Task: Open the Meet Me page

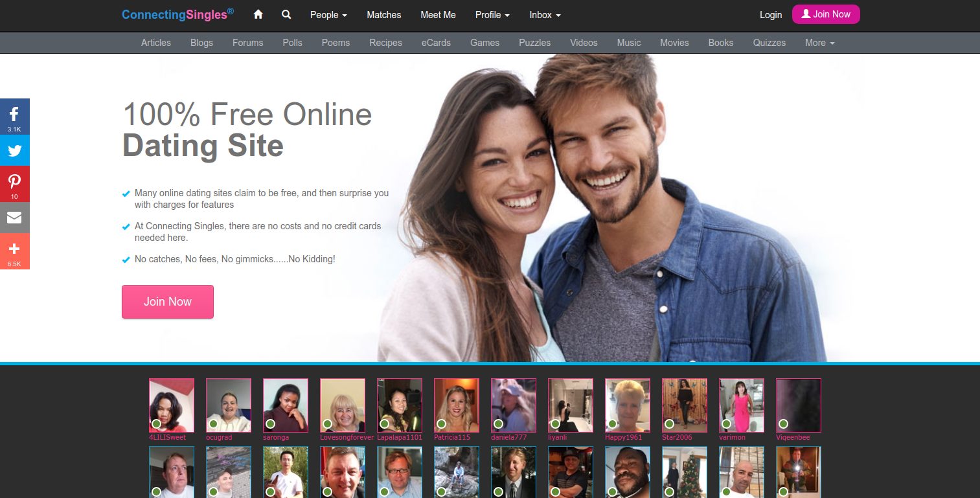Action: (439, 15)
